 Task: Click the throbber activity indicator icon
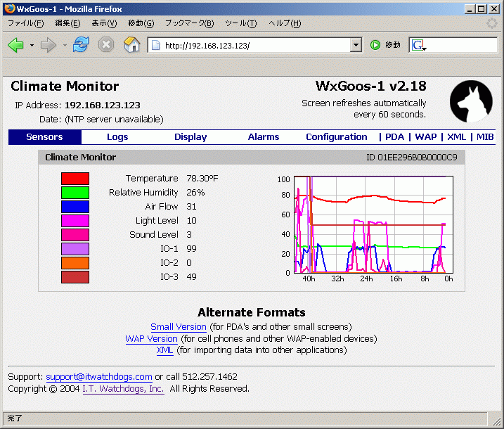tap(492, 23)
